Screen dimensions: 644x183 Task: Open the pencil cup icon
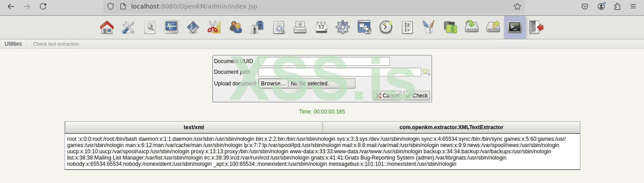tap(429, 27)
